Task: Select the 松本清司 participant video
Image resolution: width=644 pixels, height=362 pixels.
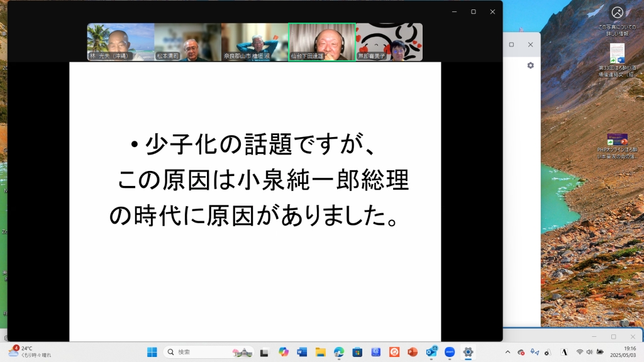Action: click(x=187, y=42)
